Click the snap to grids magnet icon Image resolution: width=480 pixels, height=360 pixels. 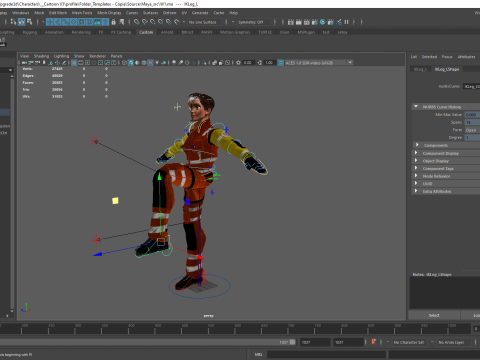click(x=137, y=22)
